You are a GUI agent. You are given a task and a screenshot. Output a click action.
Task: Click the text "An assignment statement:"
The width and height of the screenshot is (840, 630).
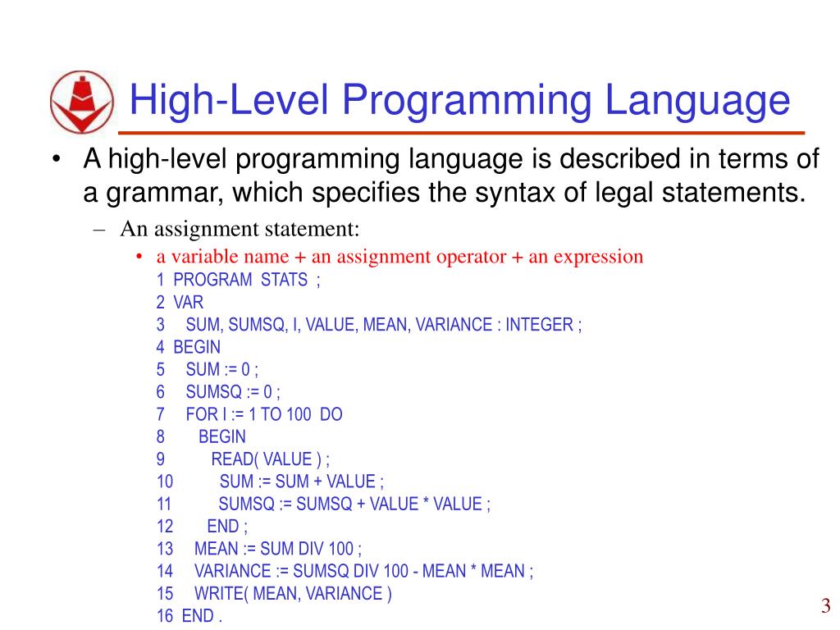(240, 229)
